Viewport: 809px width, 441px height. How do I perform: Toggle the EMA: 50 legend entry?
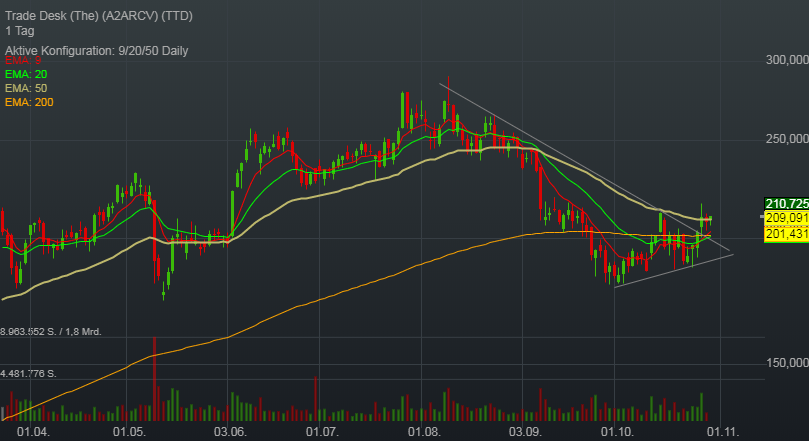pos(26,89)
